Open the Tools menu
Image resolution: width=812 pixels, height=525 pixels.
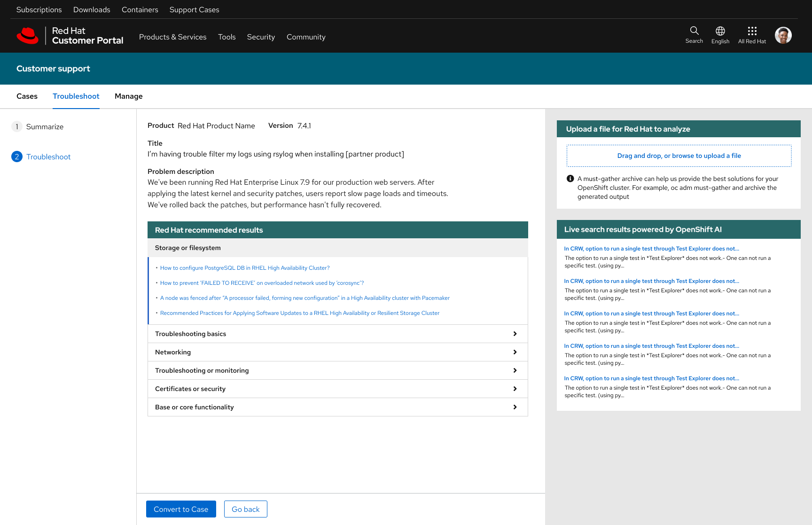227,37
